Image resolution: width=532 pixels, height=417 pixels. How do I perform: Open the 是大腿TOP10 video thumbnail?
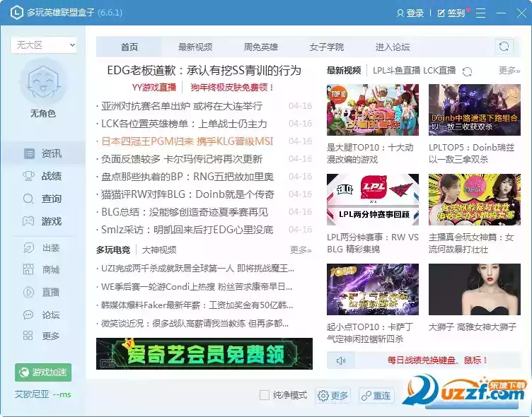(373, 110)
